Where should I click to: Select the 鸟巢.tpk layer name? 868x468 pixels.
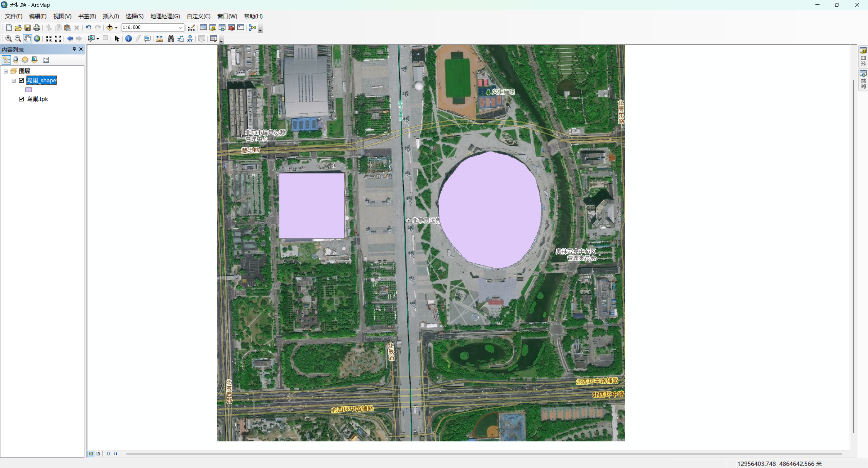(x=38, y=99)
